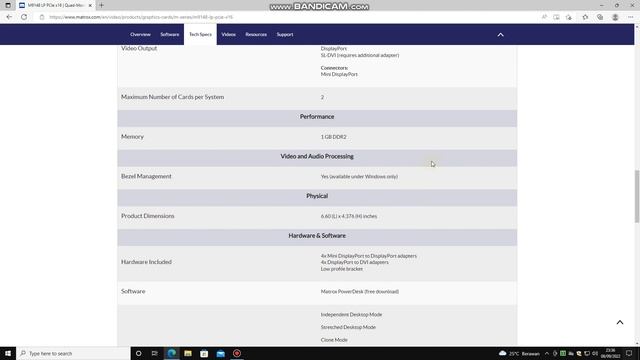Select the '1 GB DDR2' memory value
Viewport: 640px width, 360px height.
tap(333, 137)
